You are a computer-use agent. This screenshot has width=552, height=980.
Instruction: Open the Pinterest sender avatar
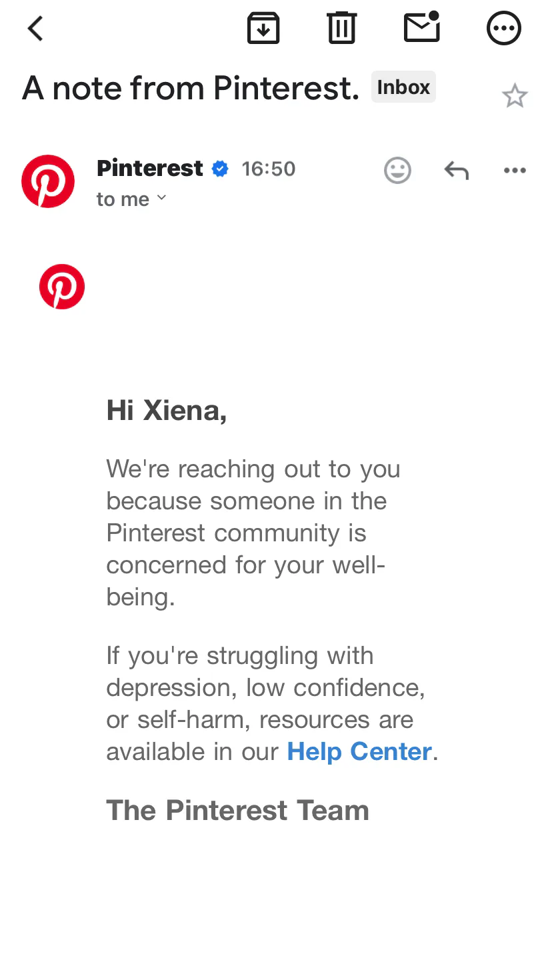(48, 181)
